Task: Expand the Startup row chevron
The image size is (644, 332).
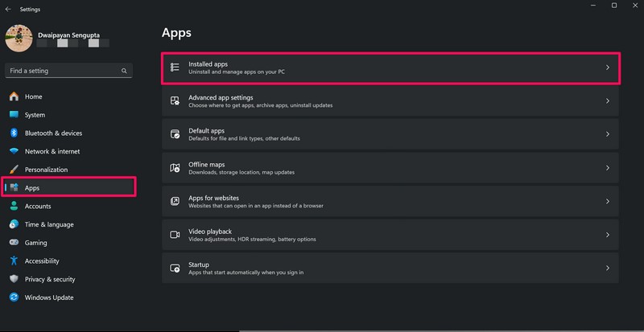Action: (607, 268)
